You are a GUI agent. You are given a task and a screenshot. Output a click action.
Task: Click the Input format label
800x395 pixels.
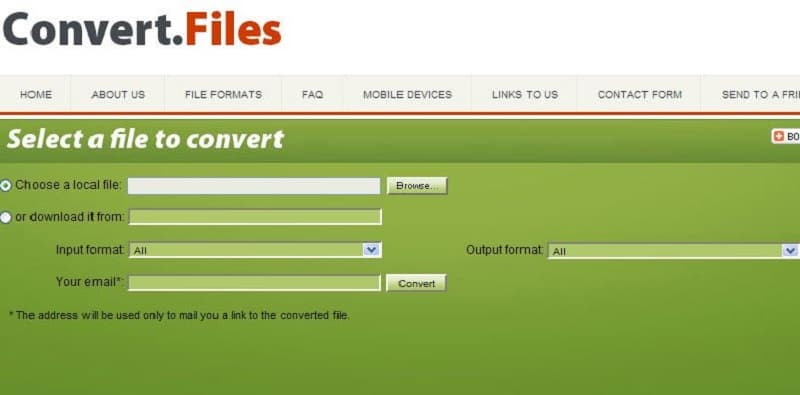pos(90,250)
